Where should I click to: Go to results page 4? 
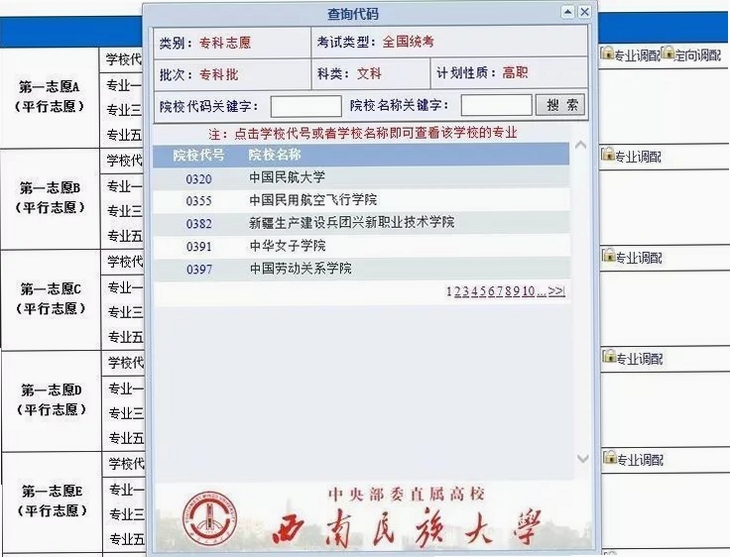(474, 292)
